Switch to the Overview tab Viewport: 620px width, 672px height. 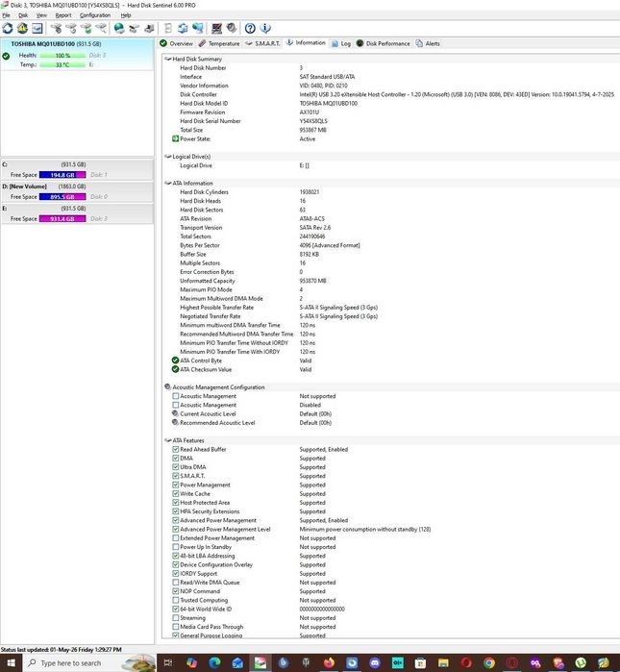pos(177,43)
